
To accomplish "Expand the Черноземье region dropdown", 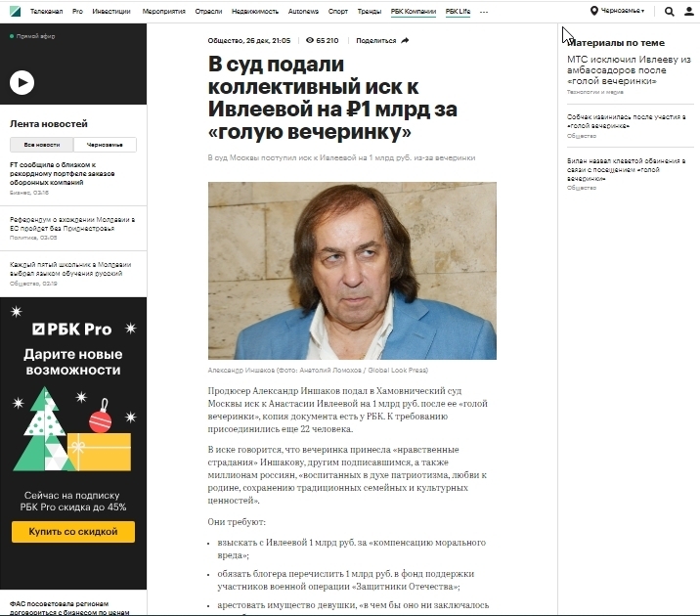I will tap(623, 11).
